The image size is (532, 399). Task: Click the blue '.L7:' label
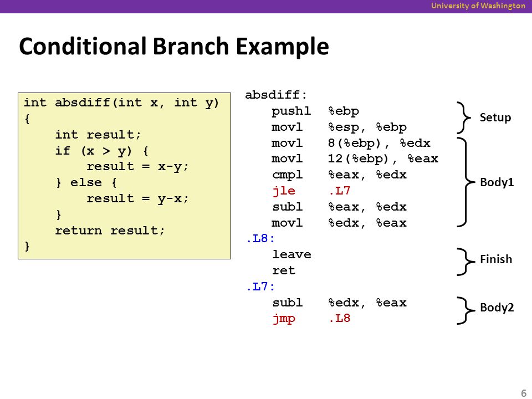(x=260, y=287)
